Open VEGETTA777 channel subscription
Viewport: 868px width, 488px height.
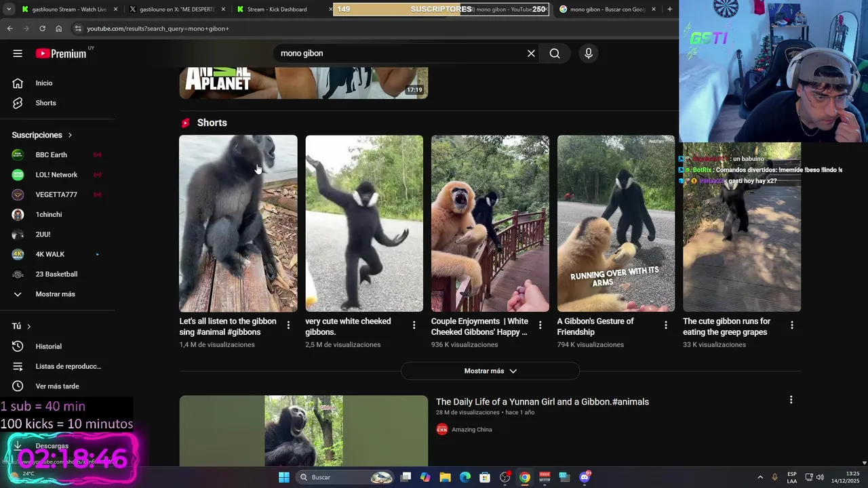coord(57,195)
